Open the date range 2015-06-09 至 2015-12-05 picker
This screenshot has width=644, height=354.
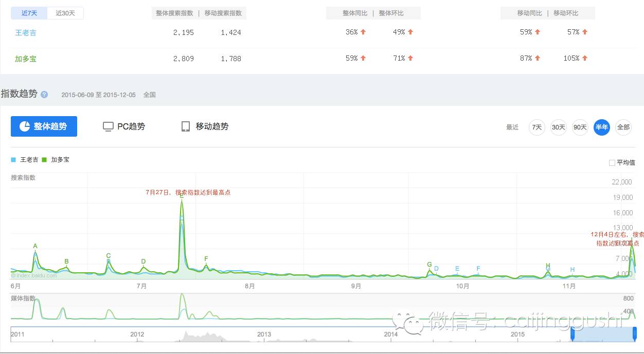pyautogui.click(x=98, y=95)
